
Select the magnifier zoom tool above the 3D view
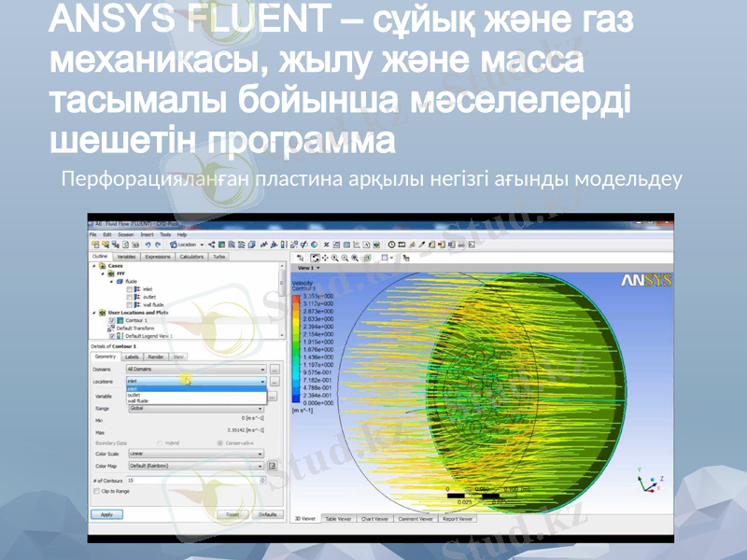(335, 257)
